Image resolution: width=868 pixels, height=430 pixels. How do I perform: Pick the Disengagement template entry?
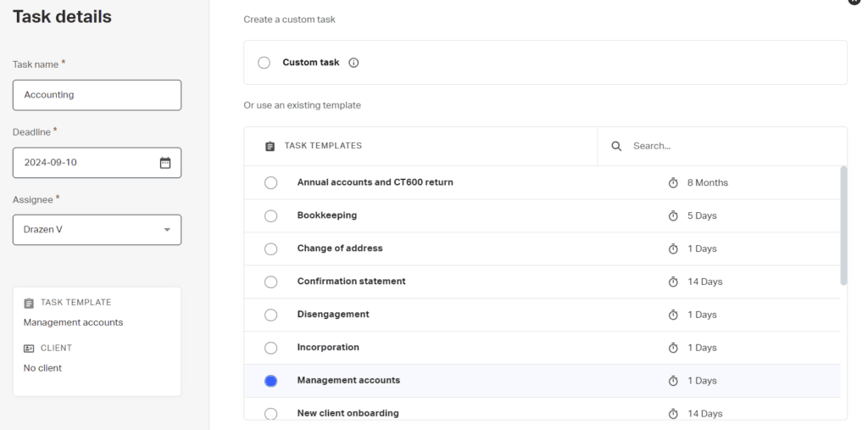(x=542, y=315)
